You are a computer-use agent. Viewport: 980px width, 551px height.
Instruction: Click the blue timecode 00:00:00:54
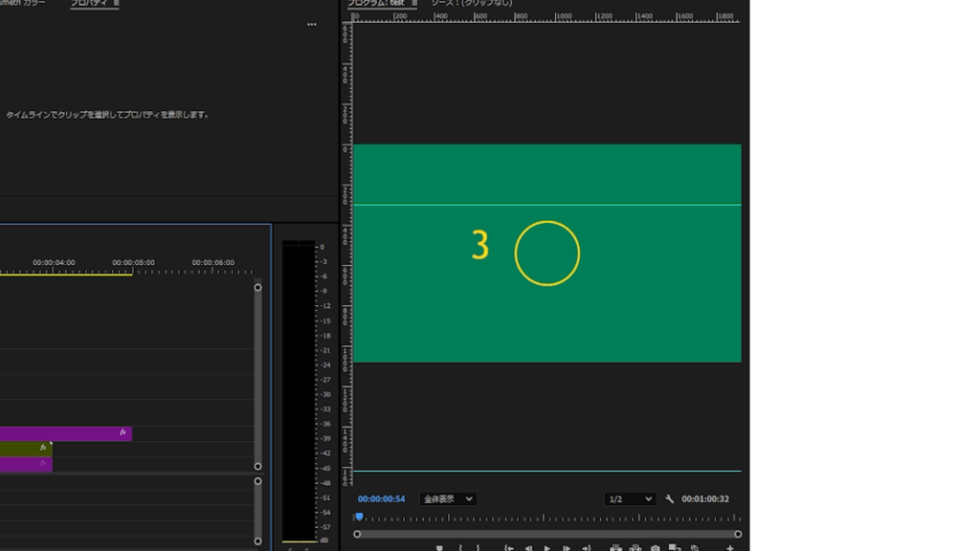pyautogui.click(x=381, y=498)
